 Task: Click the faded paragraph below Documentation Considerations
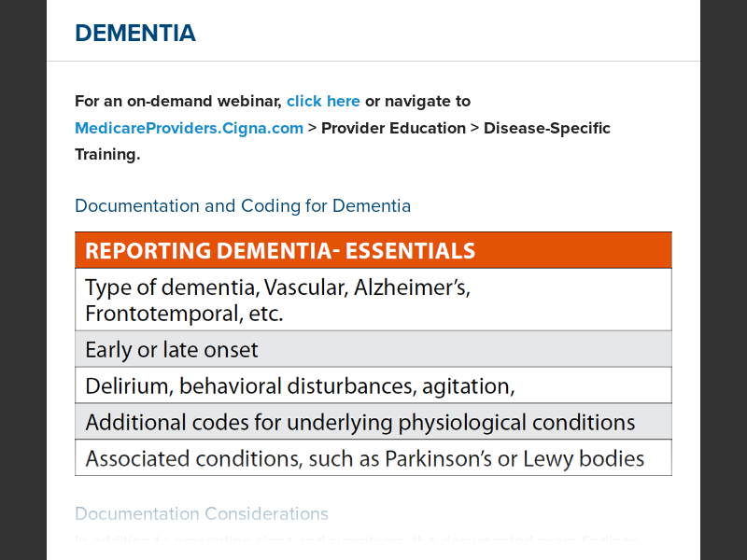click(355, 539)
